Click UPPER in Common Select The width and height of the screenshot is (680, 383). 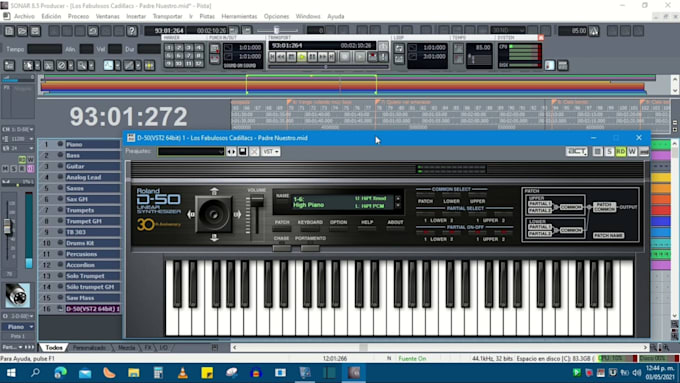(477, 201)
